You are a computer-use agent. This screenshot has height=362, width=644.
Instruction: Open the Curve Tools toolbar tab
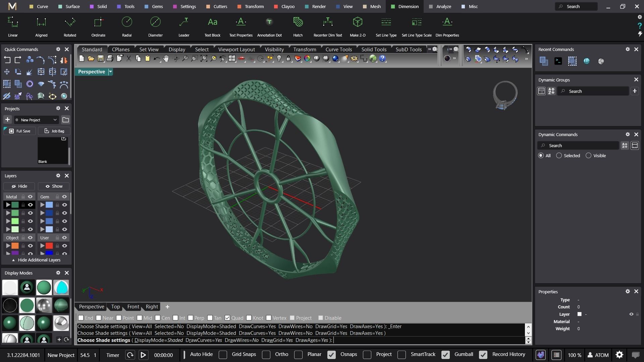point(338,49)
